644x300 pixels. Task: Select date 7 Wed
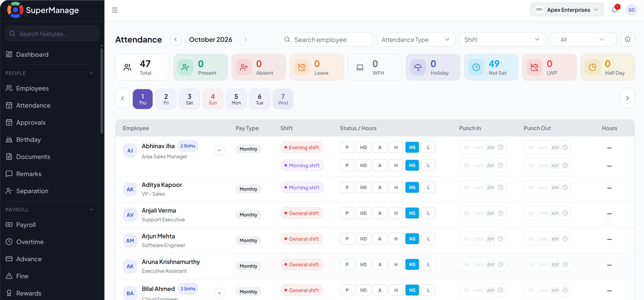[x=283, y=99]
